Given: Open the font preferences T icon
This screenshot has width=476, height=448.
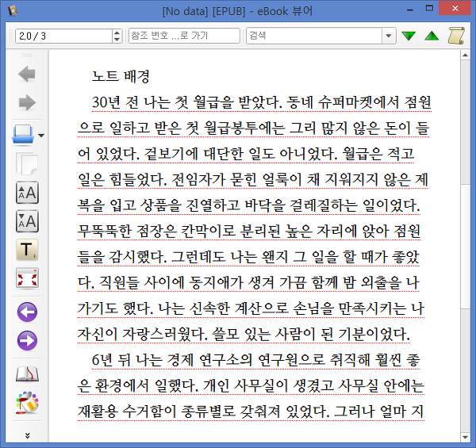Looking at the screenshot, I should click(27, 250).
